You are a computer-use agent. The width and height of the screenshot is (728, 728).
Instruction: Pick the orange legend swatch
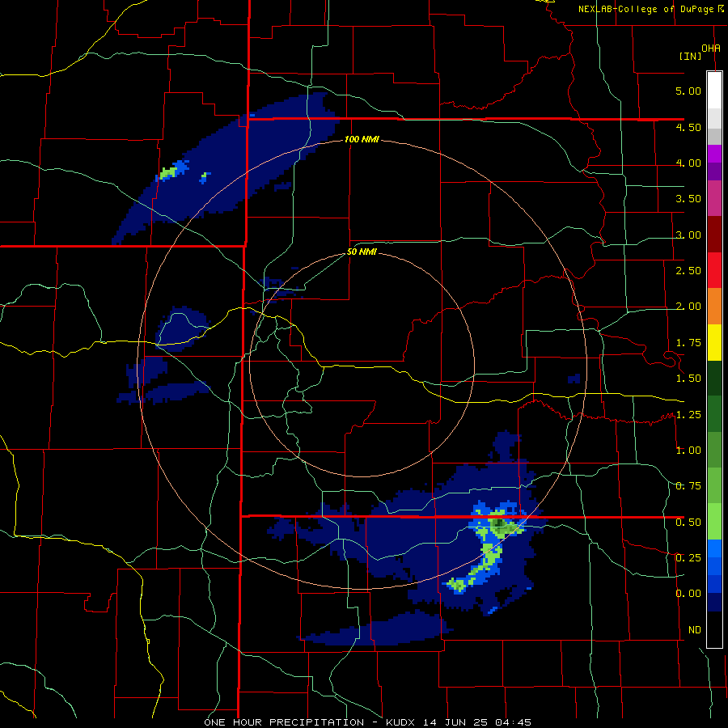click(x=714, y=307)
